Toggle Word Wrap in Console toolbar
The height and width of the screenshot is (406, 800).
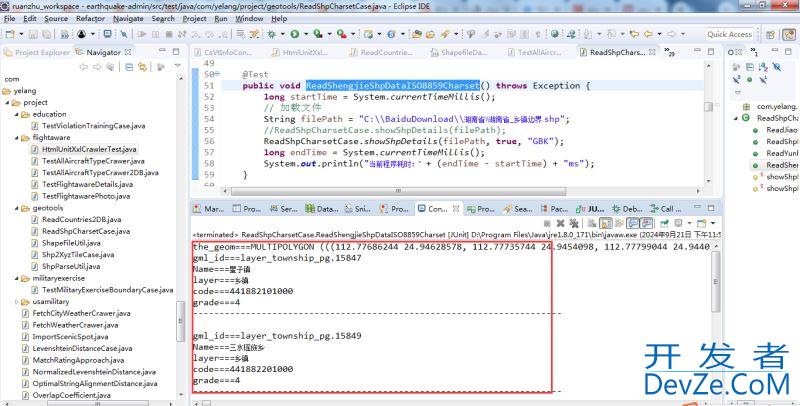click(619, 223)
